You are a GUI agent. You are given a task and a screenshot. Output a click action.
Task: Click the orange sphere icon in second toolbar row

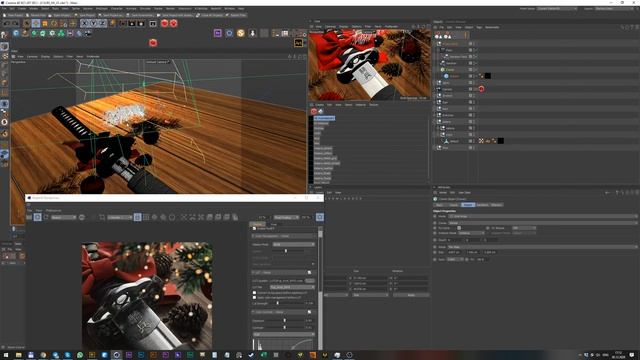click(240, 33)
